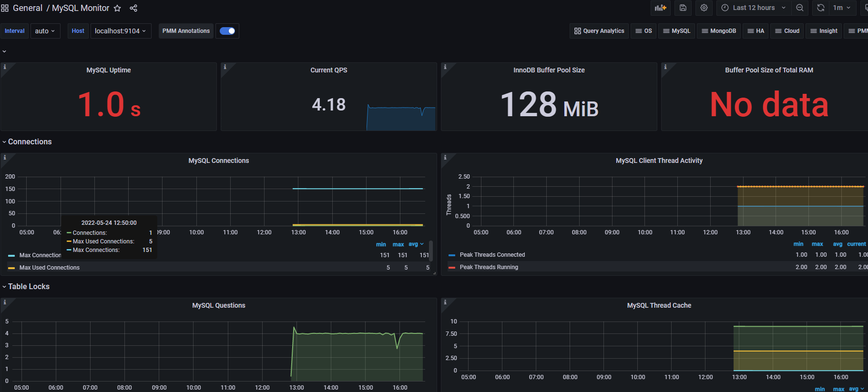This screenshot has width=868, height=392.
Task: Refresh the dashboard now
Action: [x=821, y=8]
